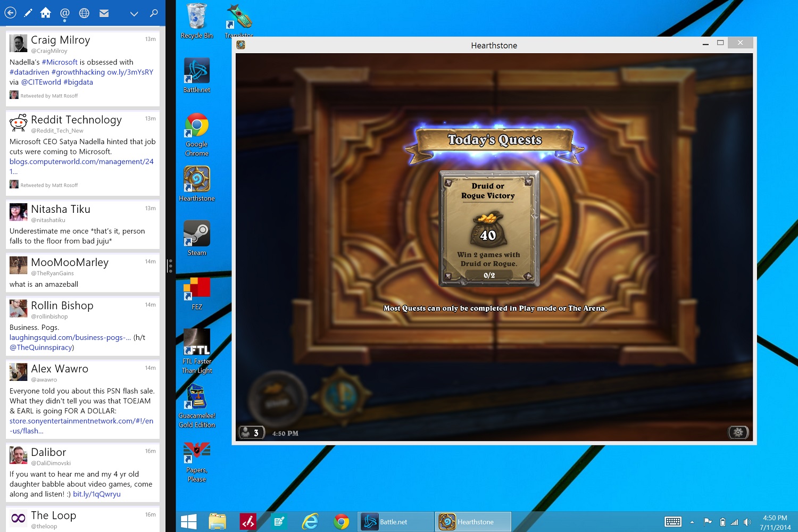Open The Loop's profile avatar

click(18, 518)
